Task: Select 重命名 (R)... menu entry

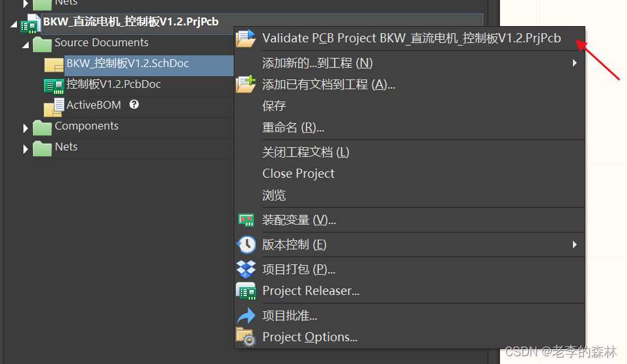Action: click(x=293, y=128)
